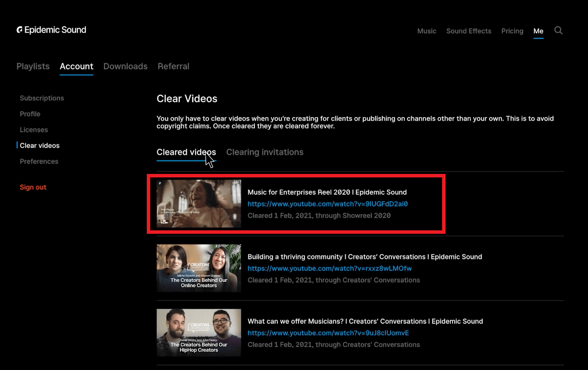Open the Music menu
588x370 pixels.
pos(426,31)
